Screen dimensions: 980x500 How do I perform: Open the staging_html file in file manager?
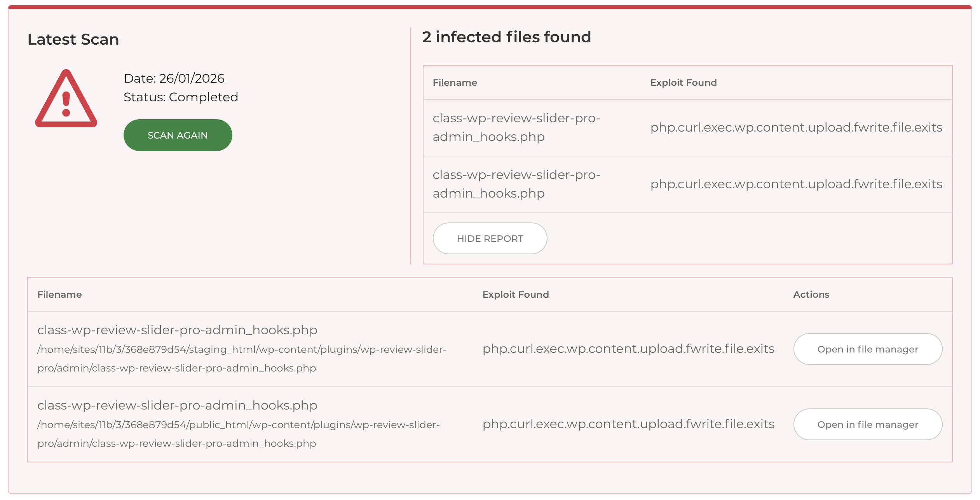(x=867, y=349)
